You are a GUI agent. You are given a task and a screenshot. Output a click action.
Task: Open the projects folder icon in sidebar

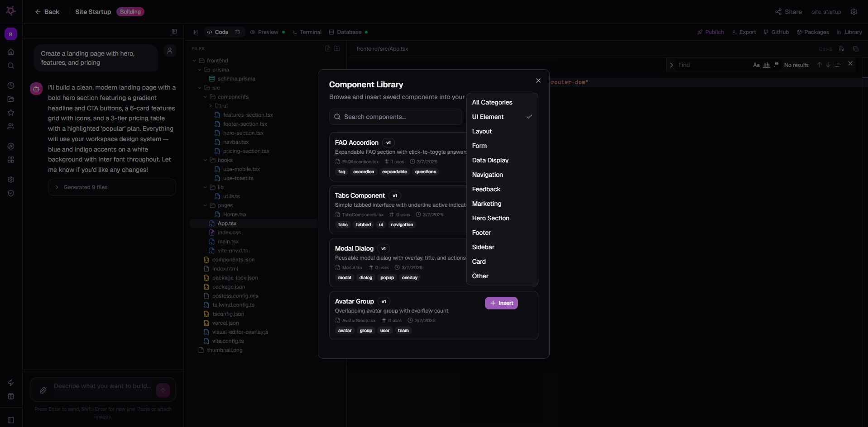click(10, 99)
